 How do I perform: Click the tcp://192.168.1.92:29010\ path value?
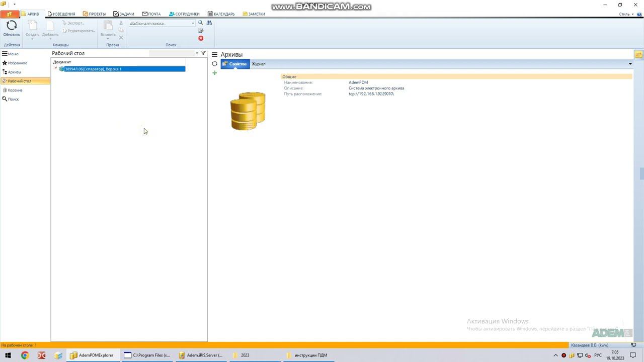[x=371, y=94]
